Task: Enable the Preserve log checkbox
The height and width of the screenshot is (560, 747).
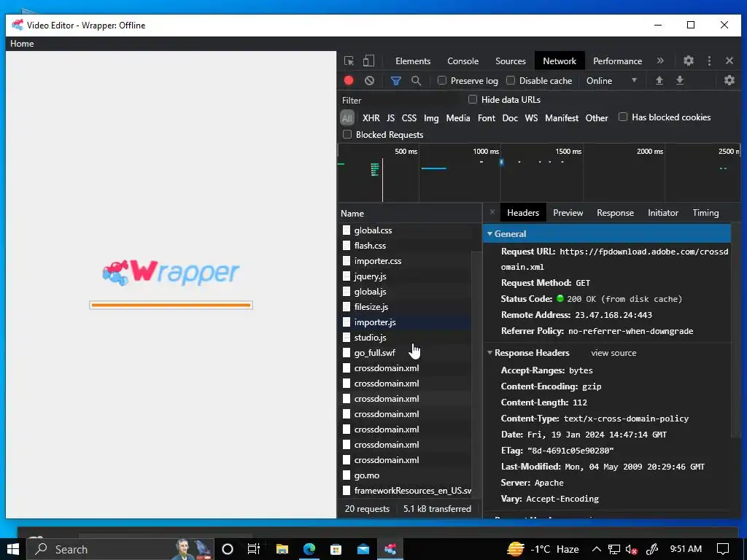Action: pos(442,80)
